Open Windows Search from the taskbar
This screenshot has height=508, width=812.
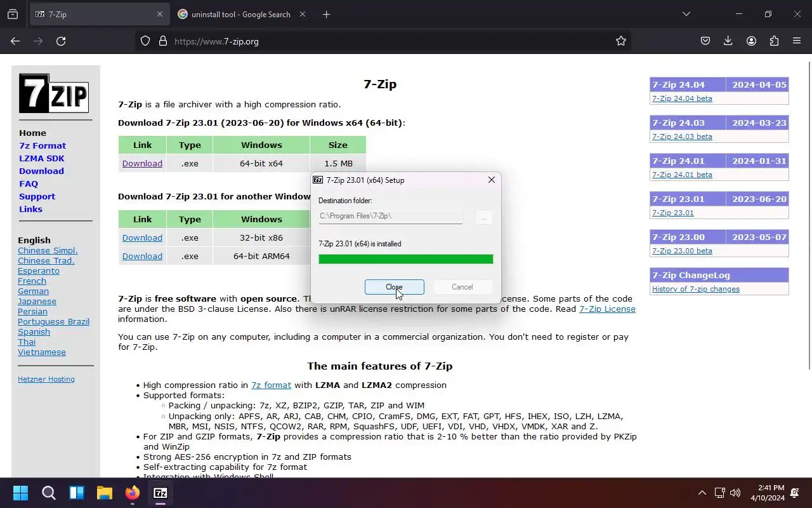pyautogui.click(x=49, y=493)
